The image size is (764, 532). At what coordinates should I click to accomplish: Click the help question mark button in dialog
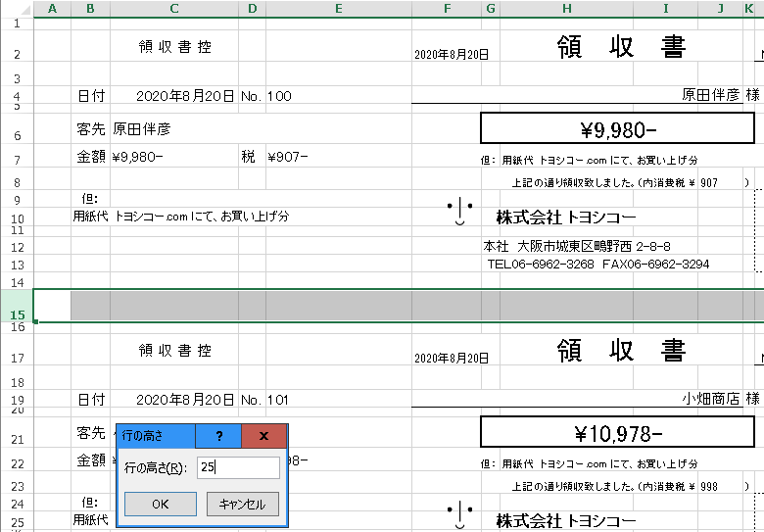tap(218, 436)
